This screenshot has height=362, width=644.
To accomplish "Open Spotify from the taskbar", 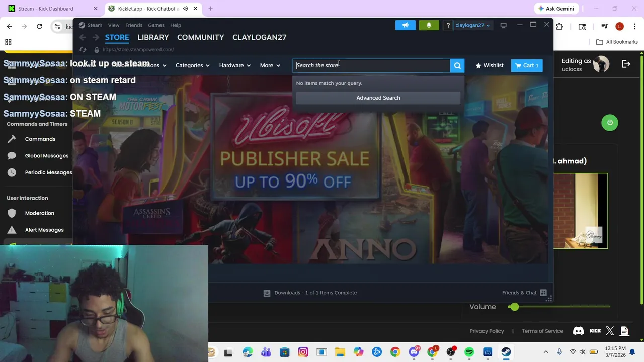I will [x=469, y=352].
